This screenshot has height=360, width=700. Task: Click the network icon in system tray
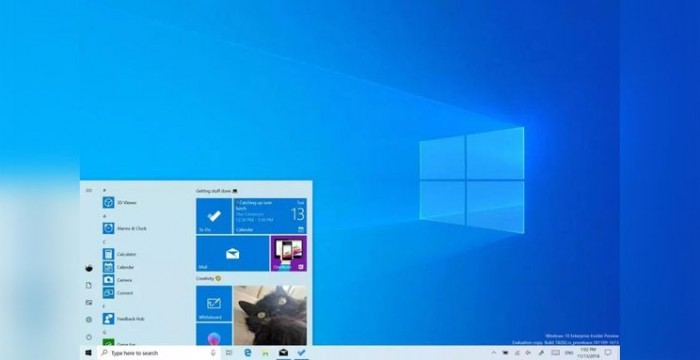coord(517,353)
